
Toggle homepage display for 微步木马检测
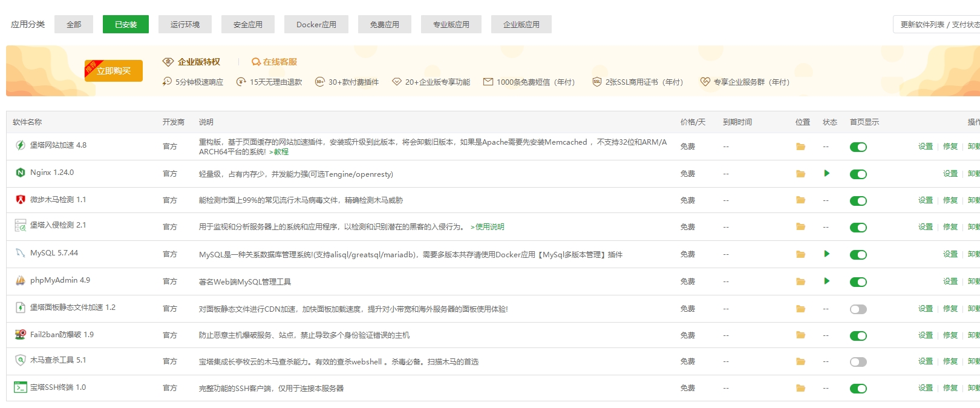[x=858, y=201]
